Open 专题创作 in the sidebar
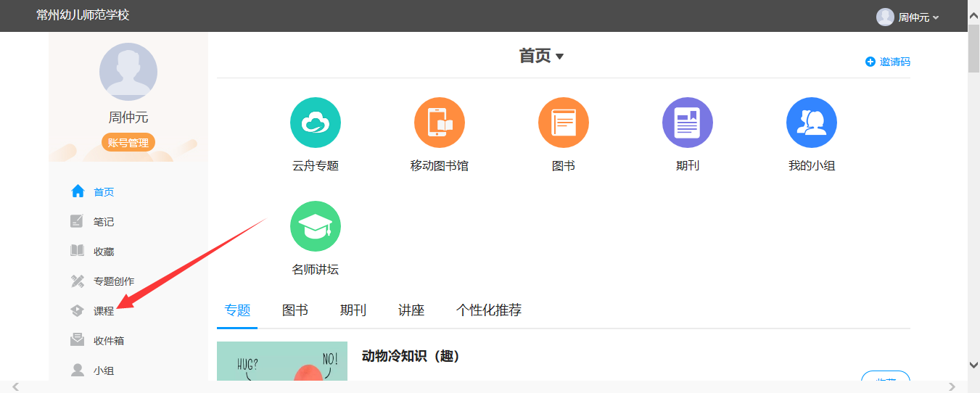This screenshot has width=980, height=393. tap(113, 281)
